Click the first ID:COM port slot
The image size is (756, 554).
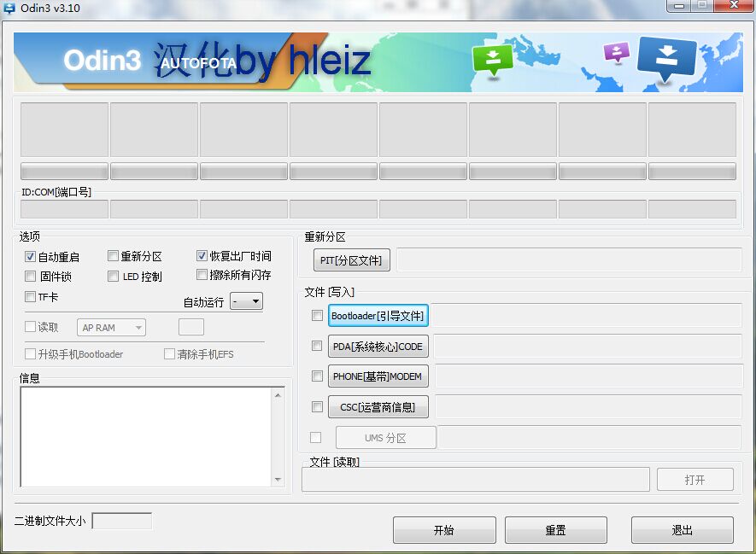[x=65, y=209]
